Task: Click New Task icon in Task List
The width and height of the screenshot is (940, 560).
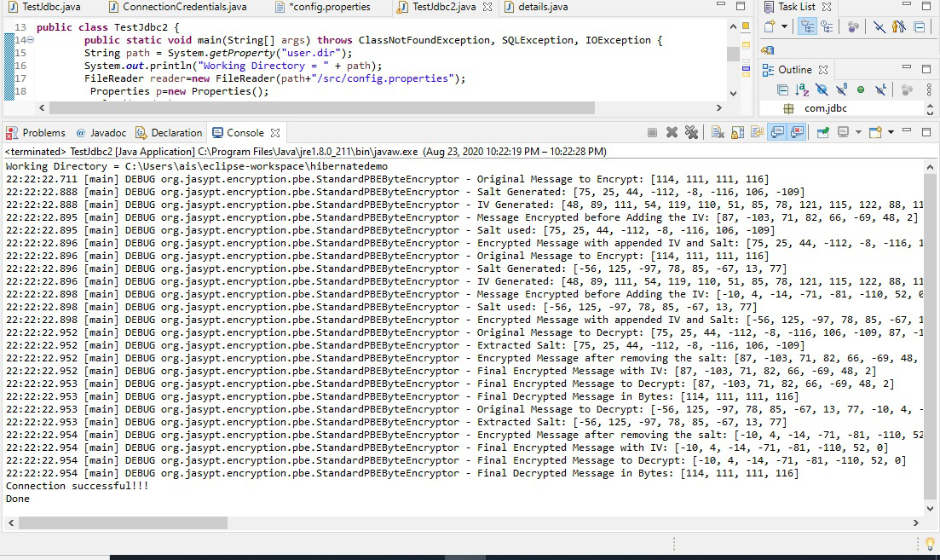Action: 770,26
